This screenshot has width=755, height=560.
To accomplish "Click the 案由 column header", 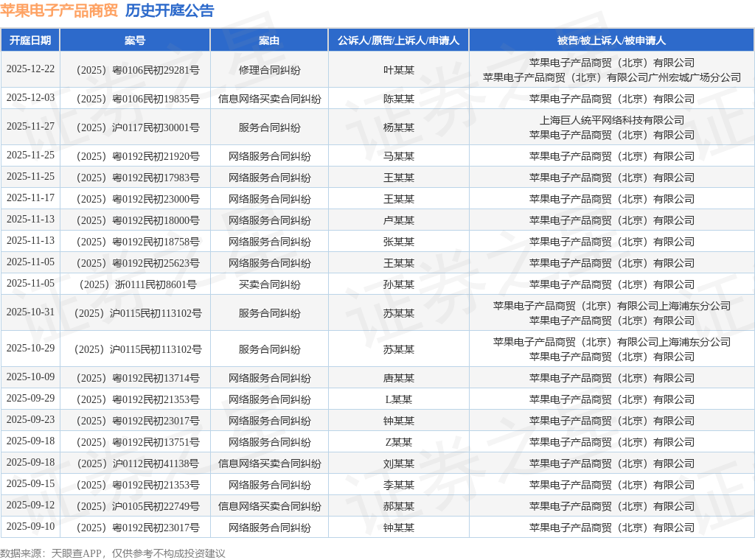I will click(269, 41).
